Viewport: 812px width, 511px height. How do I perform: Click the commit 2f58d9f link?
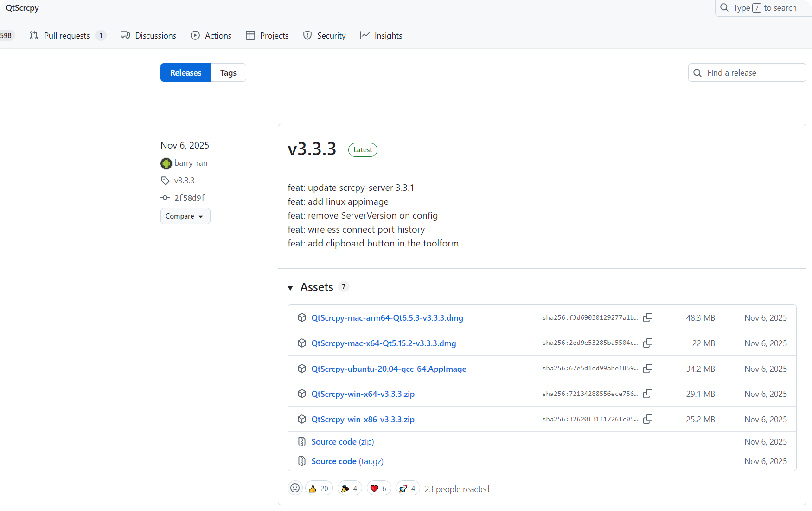tap(189, 198)
